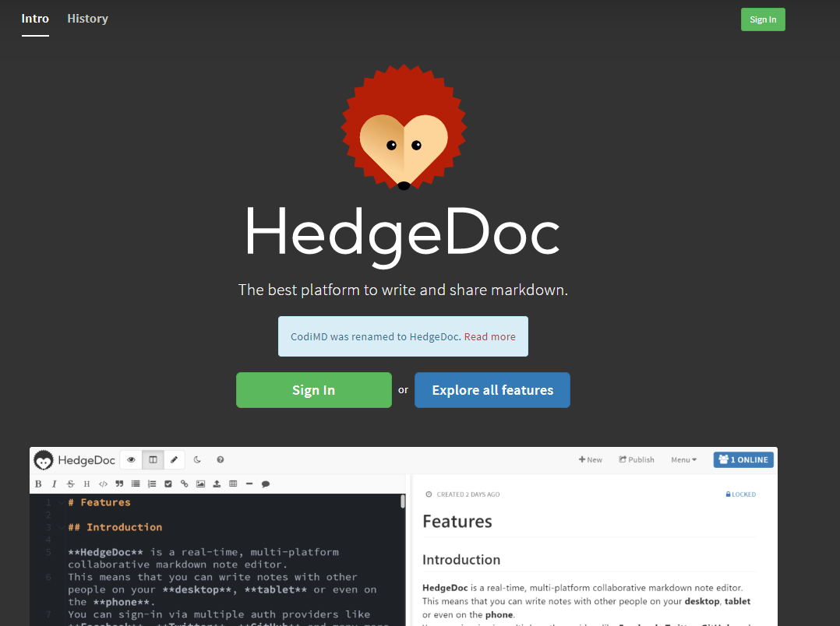Switch to view-only mode with the eye icon
Image resolution: width=840 pixels, height=626 pixels.
tap(131, 459)
